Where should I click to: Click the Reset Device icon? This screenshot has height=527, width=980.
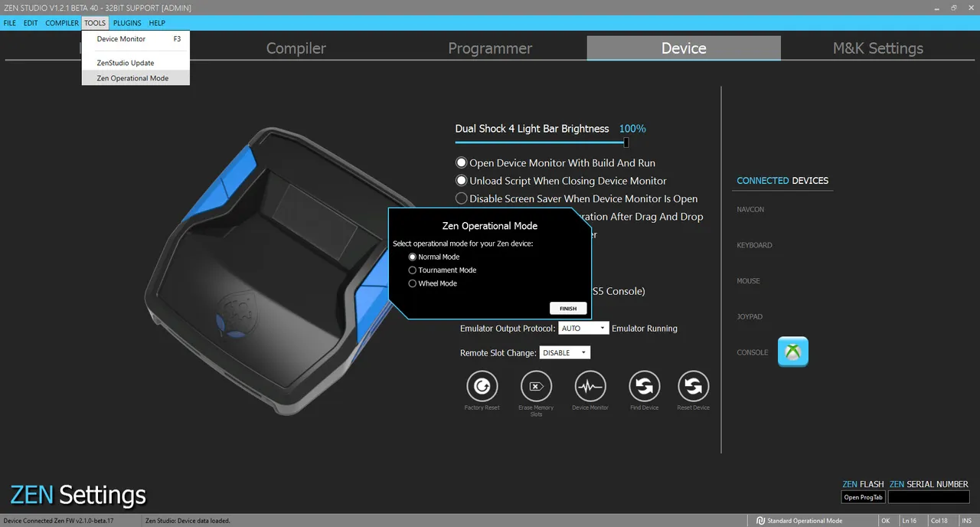coord(693,387)
